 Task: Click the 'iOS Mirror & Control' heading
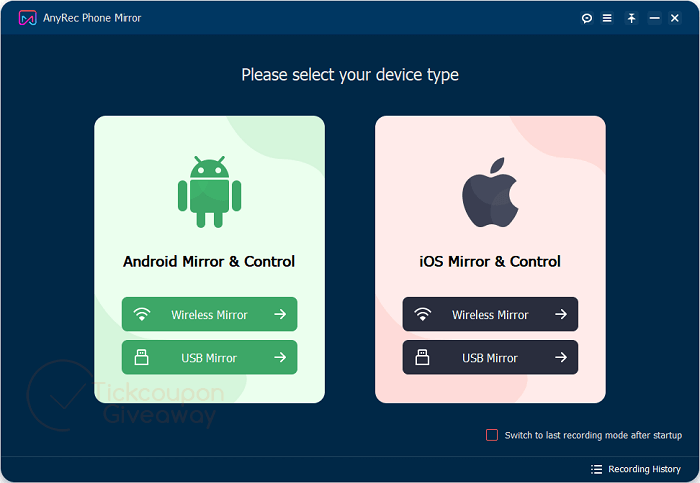[x=490, y=262]
